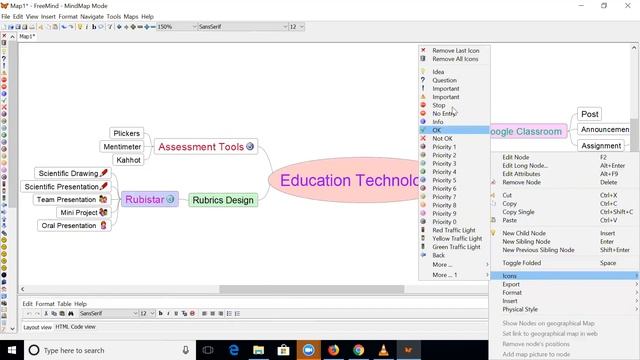Align note text center

[212, 313]
